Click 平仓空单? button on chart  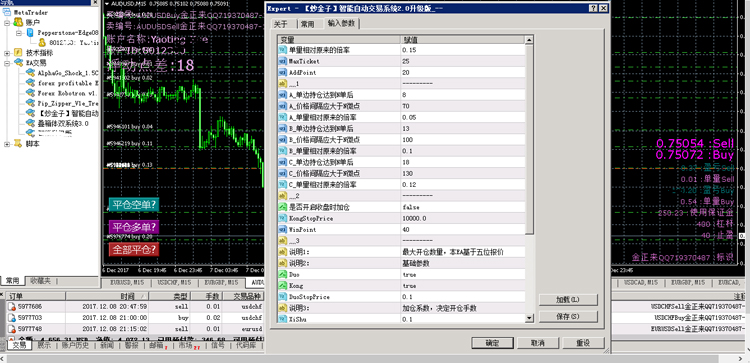134,205
